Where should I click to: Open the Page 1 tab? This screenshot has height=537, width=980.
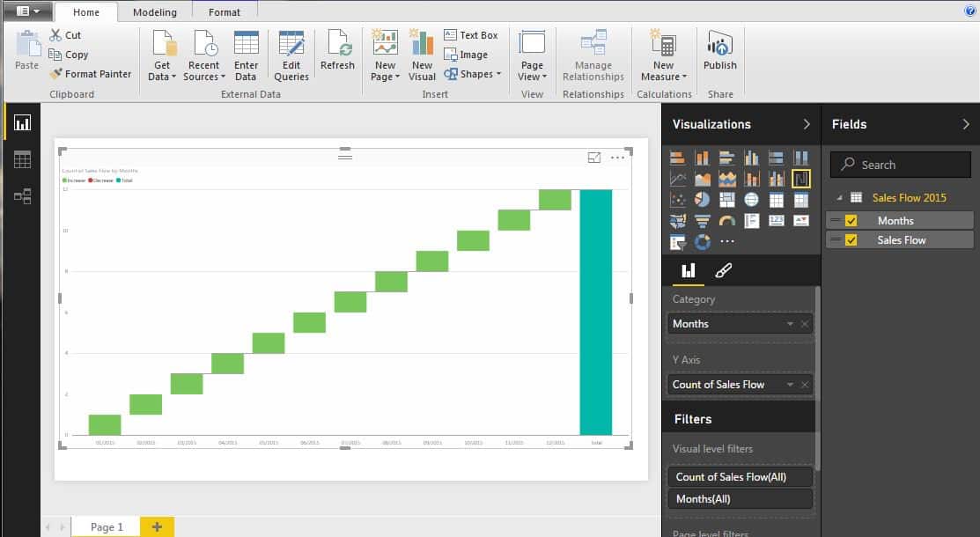[107, 526]
